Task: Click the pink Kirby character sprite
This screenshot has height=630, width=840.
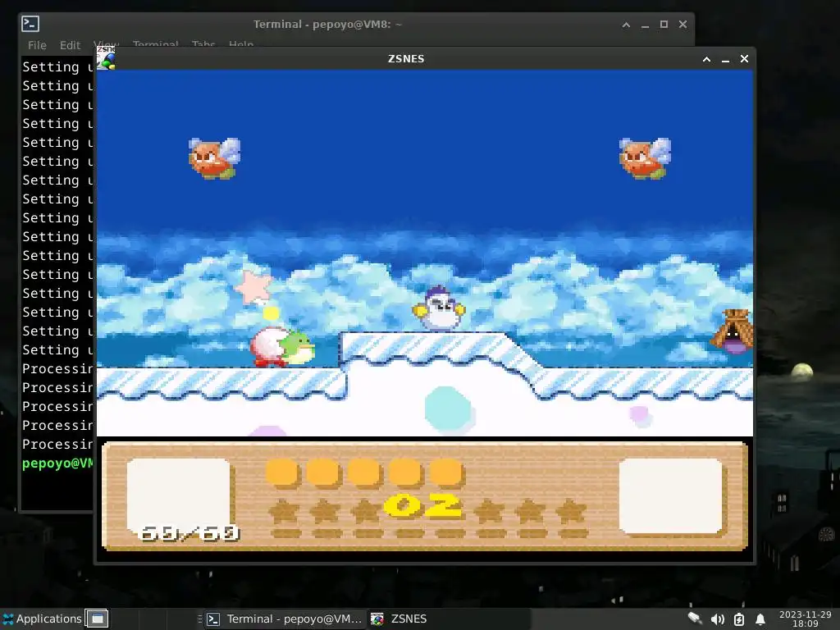Action: point(269,347)
